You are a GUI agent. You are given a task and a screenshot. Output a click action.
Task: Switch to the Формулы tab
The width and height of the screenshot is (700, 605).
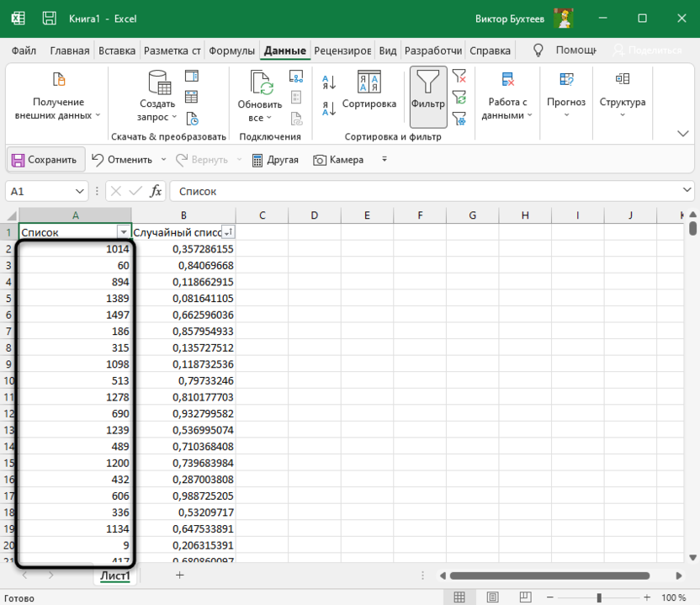click(x=231, y=50)
